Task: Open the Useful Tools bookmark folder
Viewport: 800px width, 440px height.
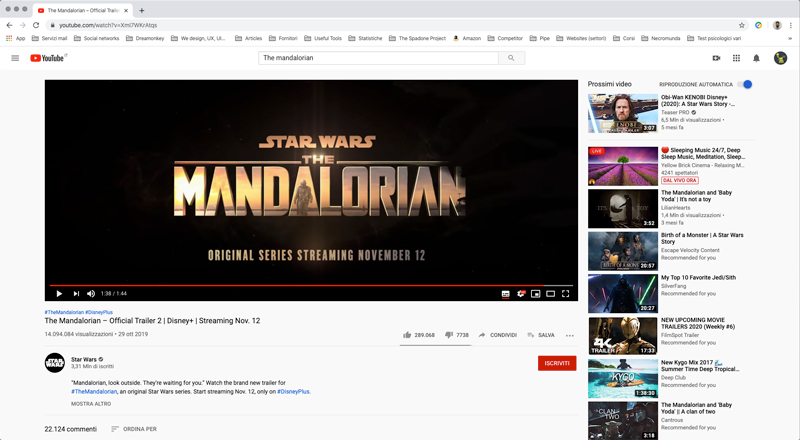Action: coord(323,38)
